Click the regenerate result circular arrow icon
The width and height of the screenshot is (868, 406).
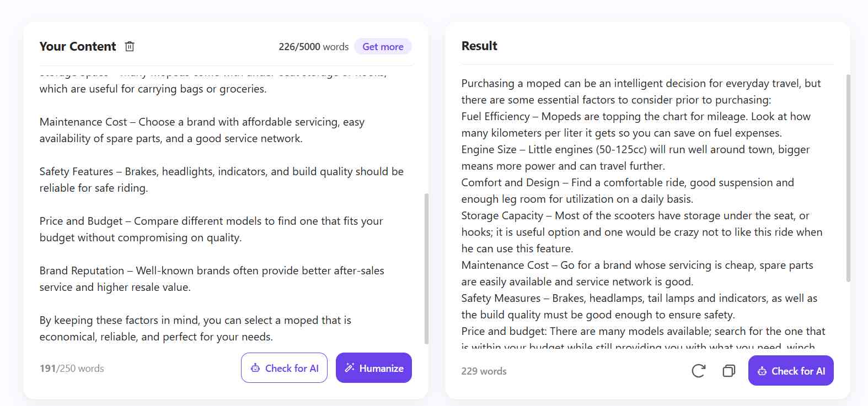click(698, 371)
